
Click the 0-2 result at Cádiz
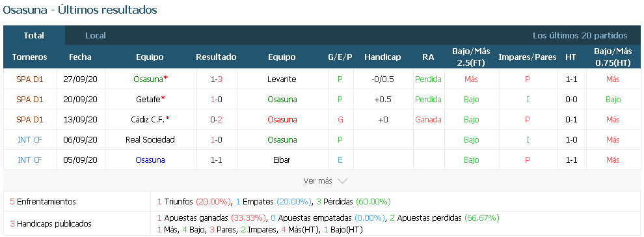point(216,119)
